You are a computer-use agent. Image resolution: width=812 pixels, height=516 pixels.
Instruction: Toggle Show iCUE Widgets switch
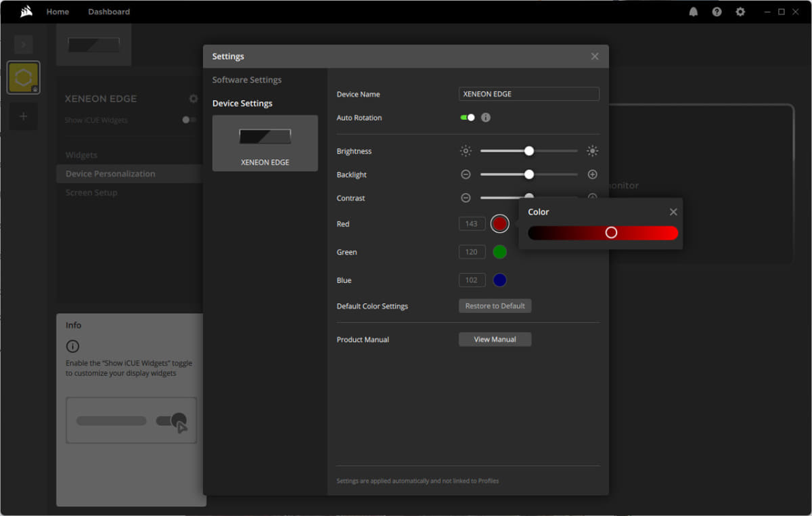click(189, 120)
